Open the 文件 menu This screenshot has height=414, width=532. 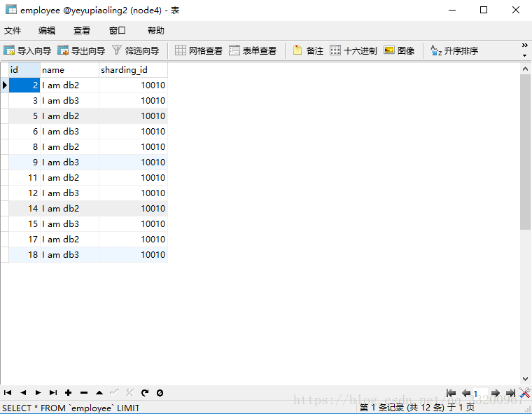pyautogui.click(x=13, y=31)
